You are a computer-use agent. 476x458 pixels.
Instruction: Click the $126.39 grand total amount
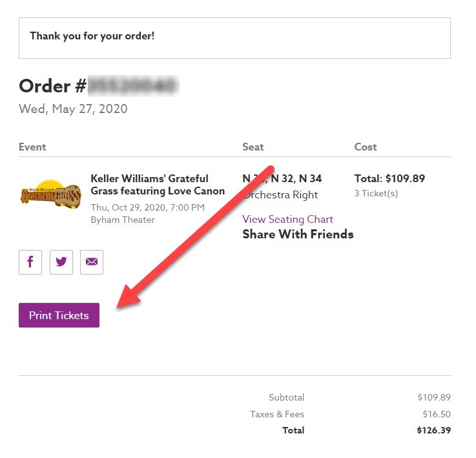[434, 430]
